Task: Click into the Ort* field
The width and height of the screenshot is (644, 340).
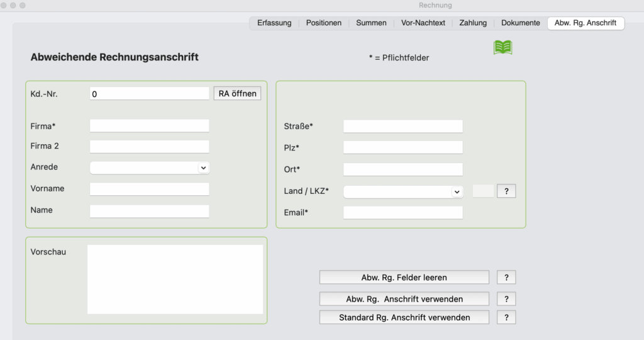Action: (x=403, y=169)
